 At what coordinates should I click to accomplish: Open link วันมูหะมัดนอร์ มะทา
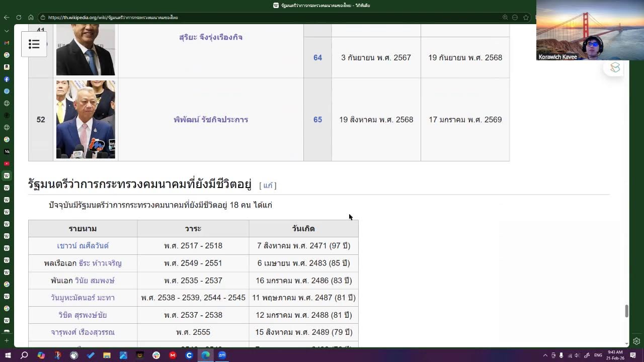pos(83,298)
